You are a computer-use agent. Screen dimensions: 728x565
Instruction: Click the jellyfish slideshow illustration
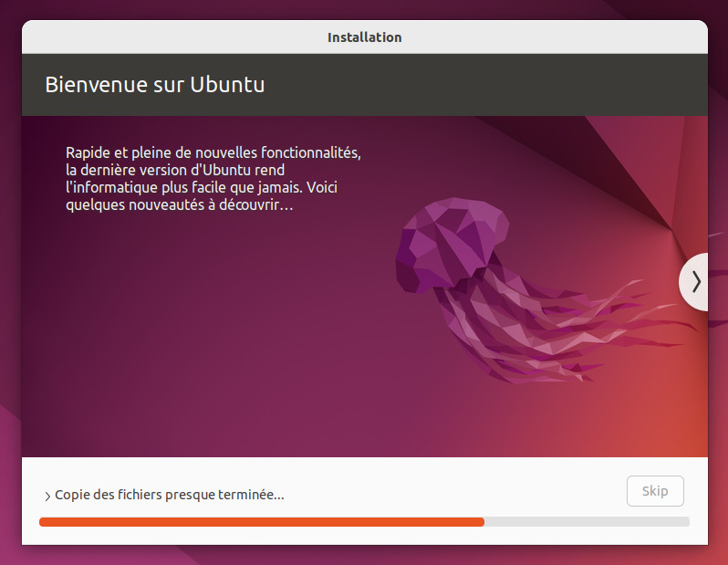tap(546, 291)
